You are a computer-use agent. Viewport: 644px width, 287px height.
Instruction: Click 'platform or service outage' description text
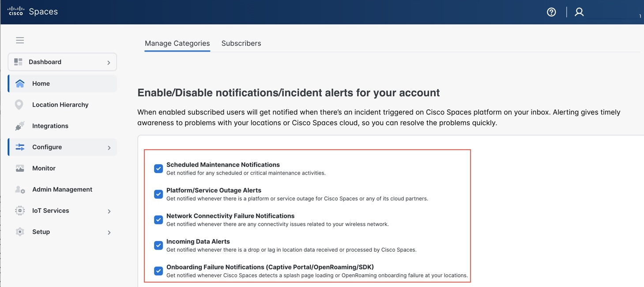coord(297,199)
